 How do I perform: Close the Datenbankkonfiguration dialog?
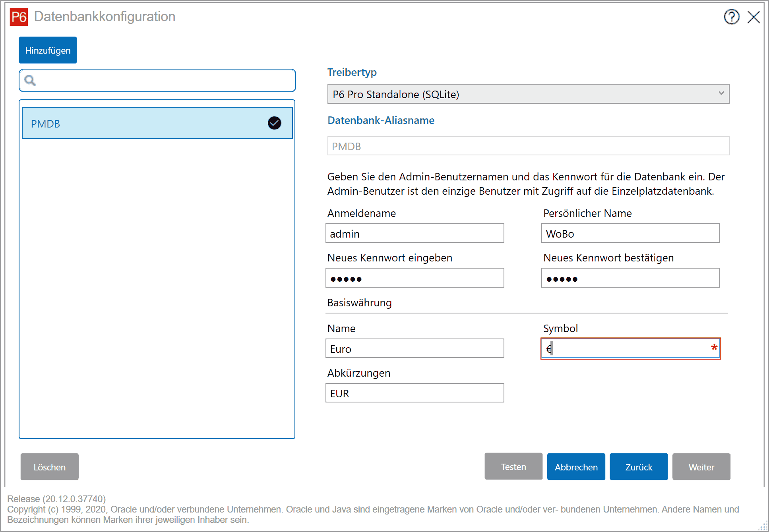754,17
